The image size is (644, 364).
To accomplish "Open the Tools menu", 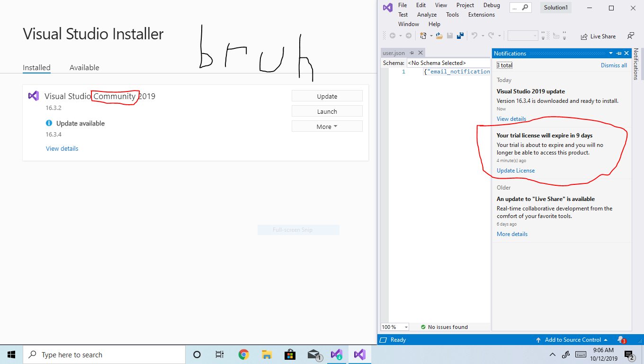I will pos(453,15).
